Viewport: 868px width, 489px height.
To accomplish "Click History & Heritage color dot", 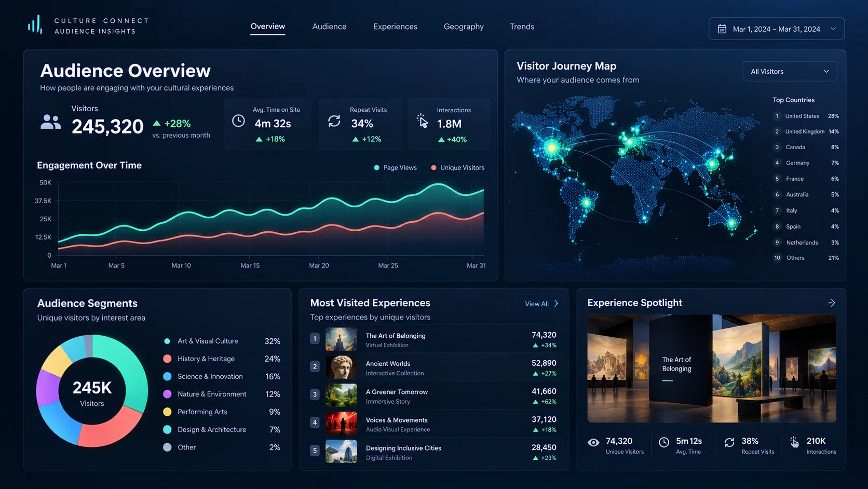I will point(167,359).
